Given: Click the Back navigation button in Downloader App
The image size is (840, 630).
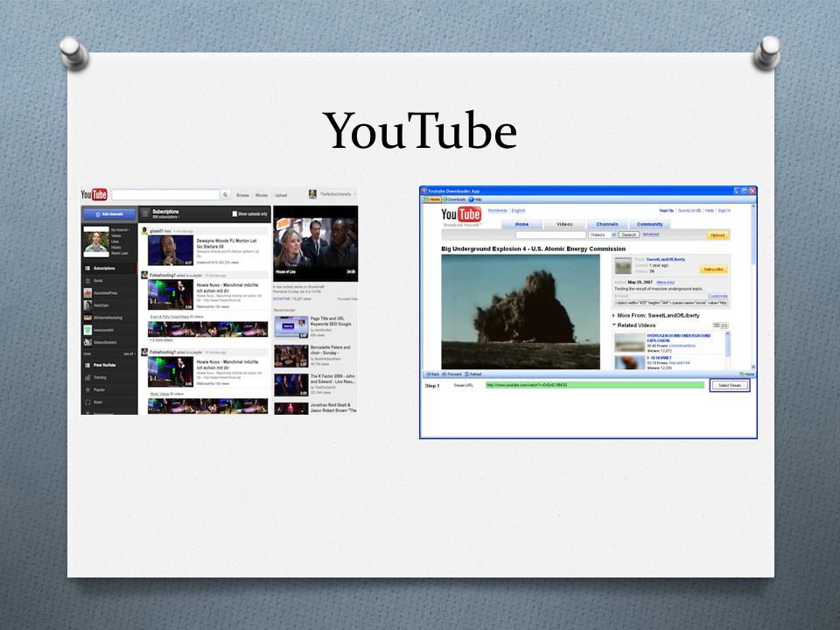Looking at the screenshot, I should pos(432,374).
